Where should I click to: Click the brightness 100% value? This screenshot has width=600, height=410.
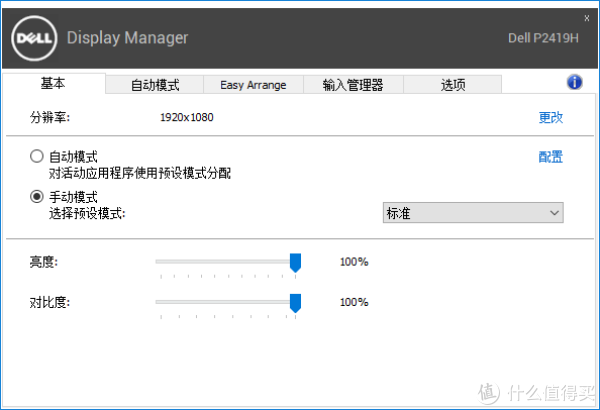click(354, 262)
